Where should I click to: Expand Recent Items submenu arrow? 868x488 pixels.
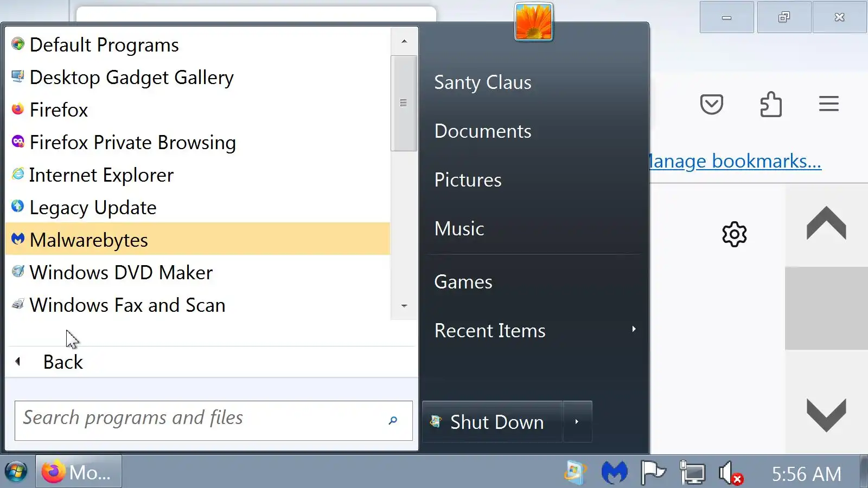pos(634,329)
